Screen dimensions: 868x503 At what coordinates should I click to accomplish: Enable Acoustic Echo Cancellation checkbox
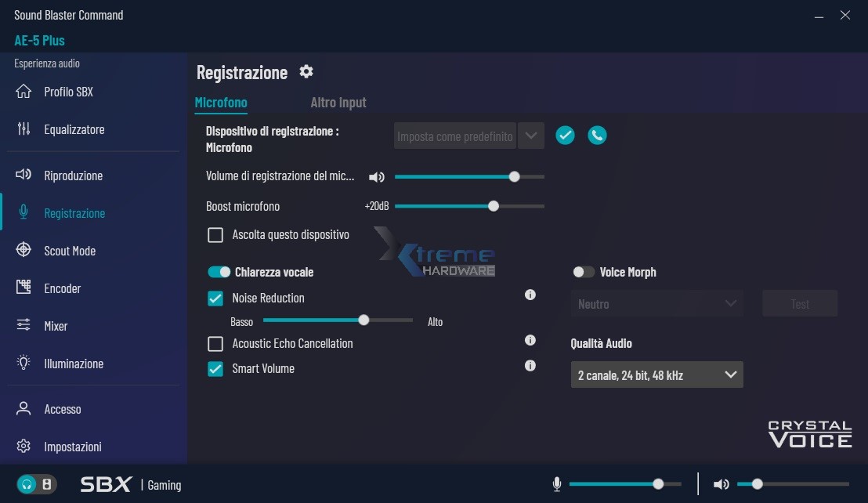215,344
